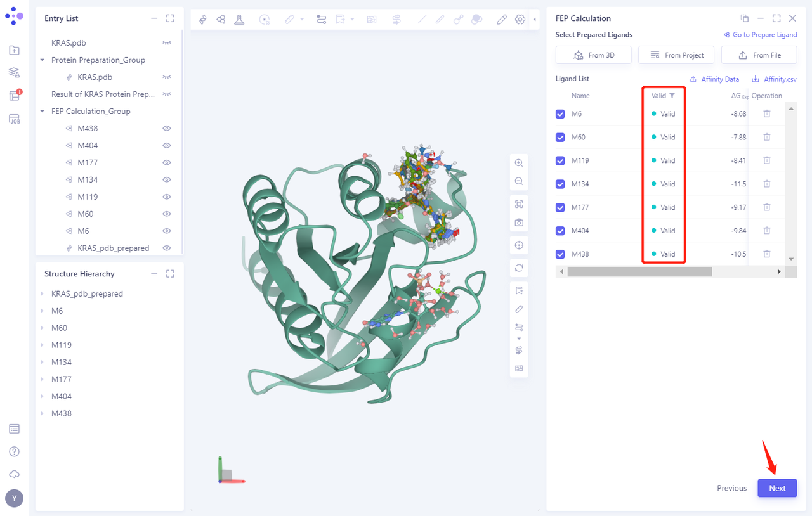The width and height of the screenshot is (812, 516).
Task: Click the From Project button
Action: 676,55
